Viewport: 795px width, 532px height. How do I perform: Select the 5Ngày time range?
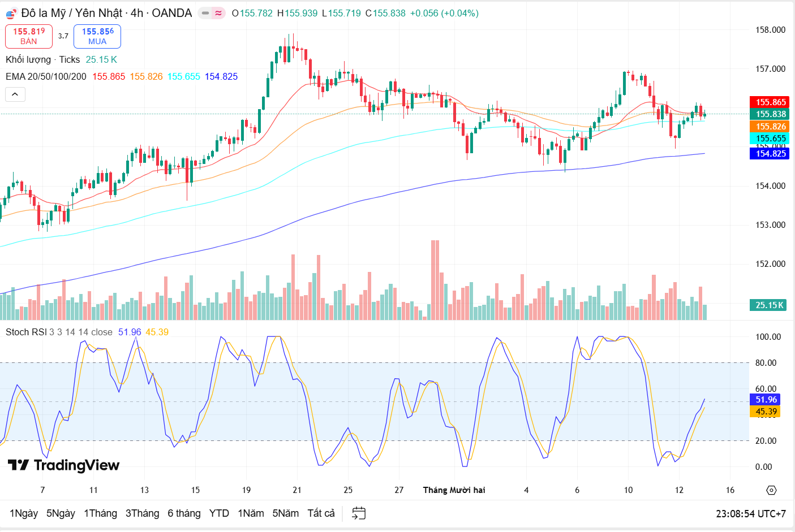tap(61, 513)
